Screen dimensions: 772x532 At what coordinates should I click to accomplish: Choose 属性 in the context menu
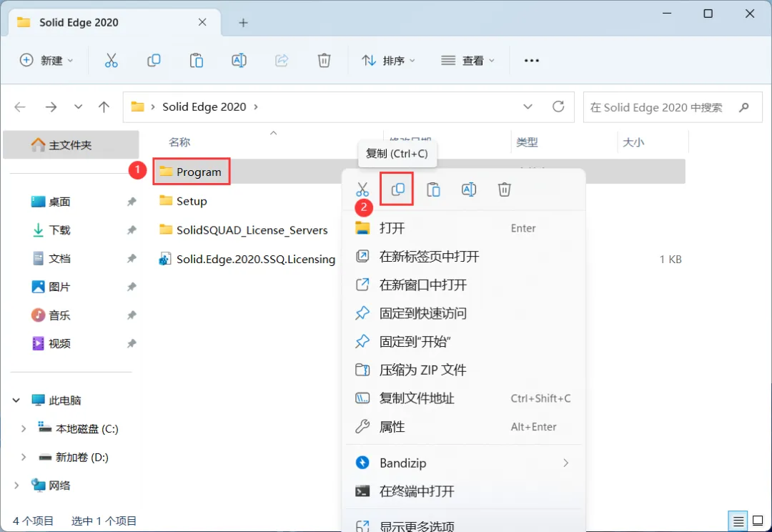point(464,427)
